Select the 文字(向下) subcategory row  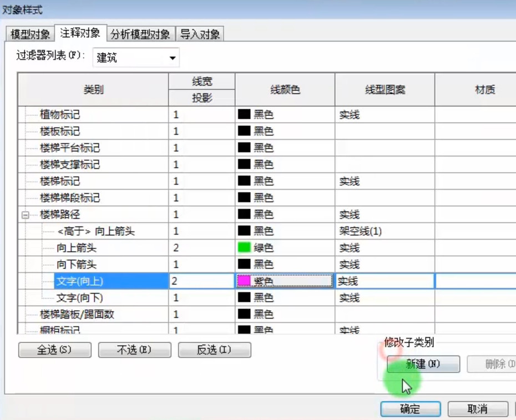coord(80,298)
